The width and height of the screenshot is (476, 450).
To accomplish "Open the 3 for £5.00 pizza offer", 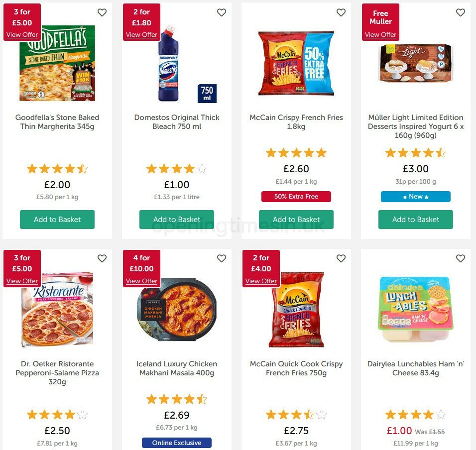I will pyautogui.click(x=22, y=35).
